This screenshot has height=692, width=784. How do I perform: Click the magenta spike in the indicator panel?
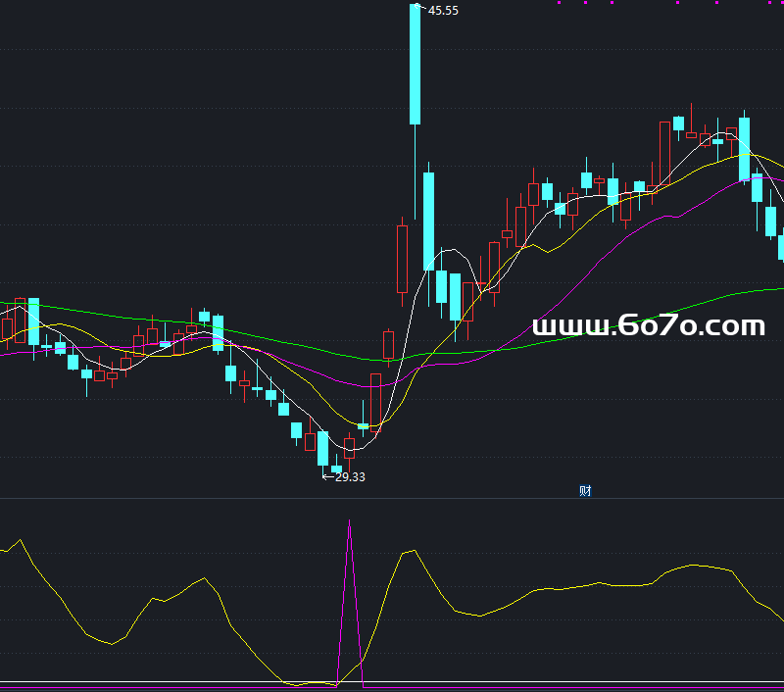point(349,549)
